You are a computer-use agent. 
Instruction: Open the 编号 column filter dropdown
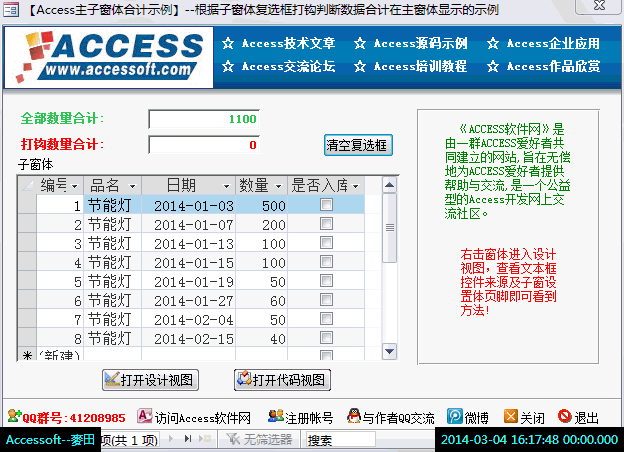click(74, 186)
